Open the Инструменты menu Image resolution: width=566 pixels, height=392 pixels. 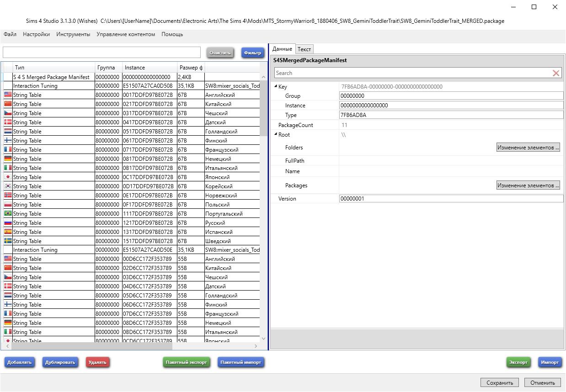click(x=73, y=34)
